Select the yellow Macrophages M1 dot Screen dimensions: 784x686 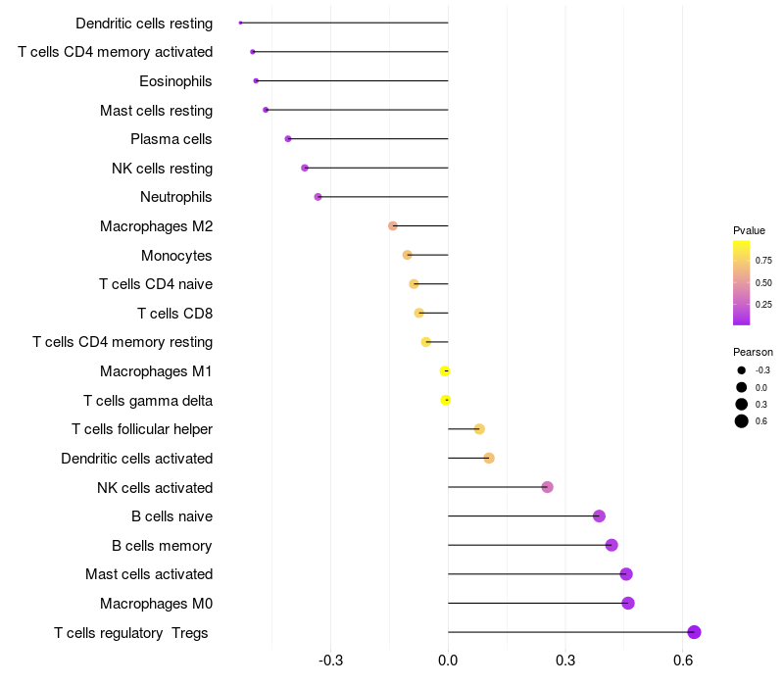[x=445, y=370]
